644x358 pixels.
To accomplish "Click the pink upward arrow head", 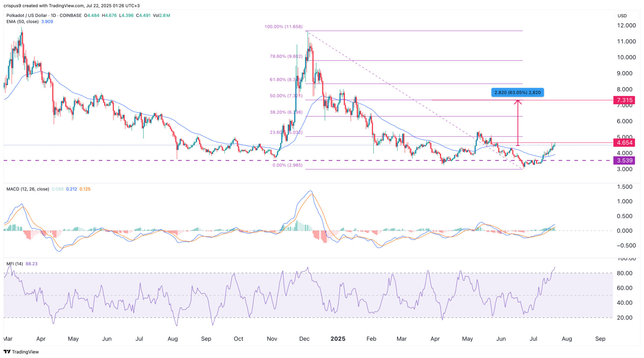I will pyautogui.click(x=518, y=102).
